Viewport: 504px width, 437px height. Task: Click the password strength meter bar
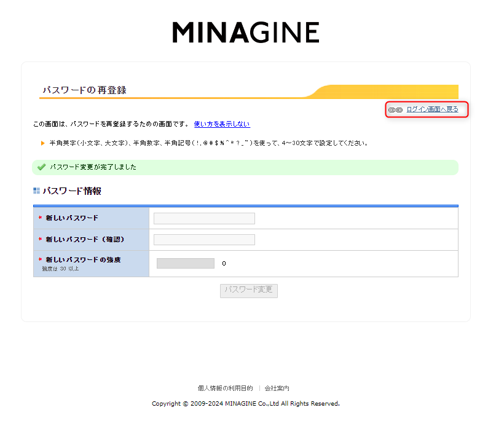point(186,263)
